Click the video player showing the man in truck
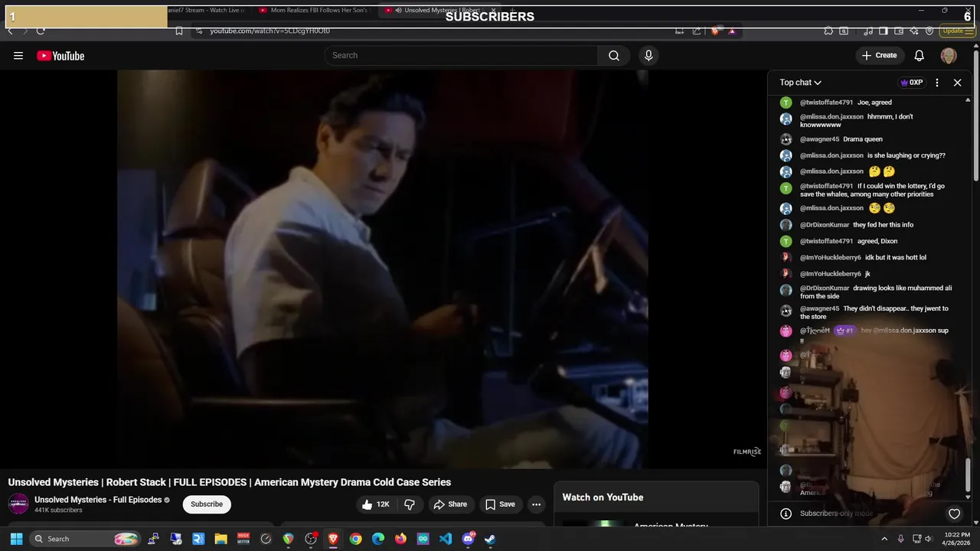 383,269
